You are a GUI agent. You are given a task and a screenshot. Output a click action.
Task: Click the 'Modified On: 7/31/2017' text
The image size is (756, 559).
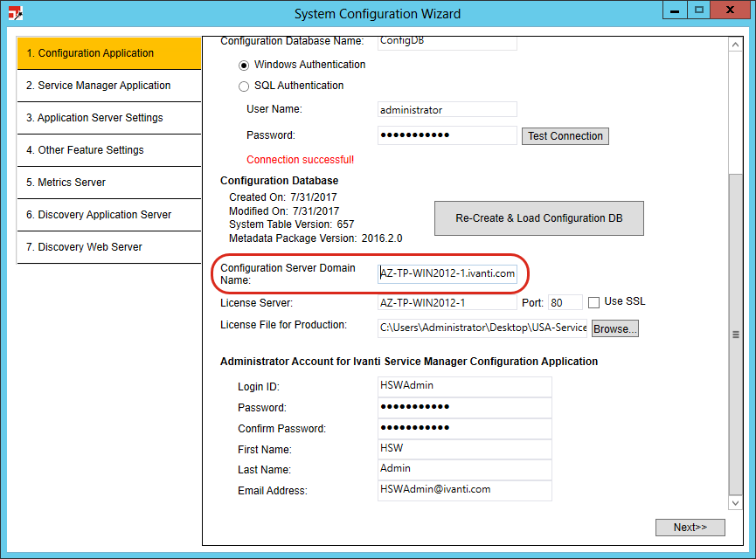(284, 211)
